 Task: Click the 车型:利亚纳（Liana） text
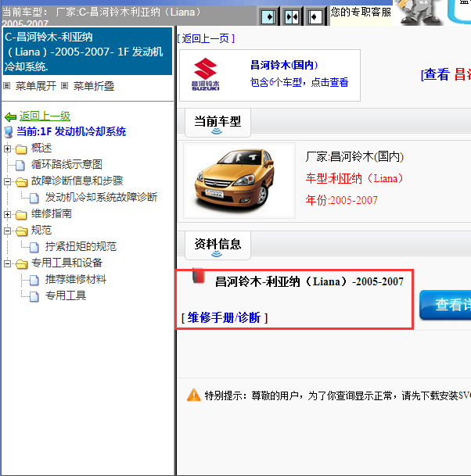354,178
